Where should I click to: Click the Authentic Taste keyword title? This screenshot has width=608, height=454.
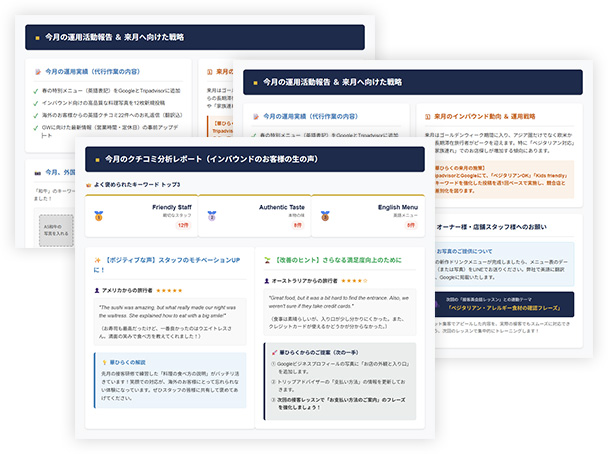[282, 207]
